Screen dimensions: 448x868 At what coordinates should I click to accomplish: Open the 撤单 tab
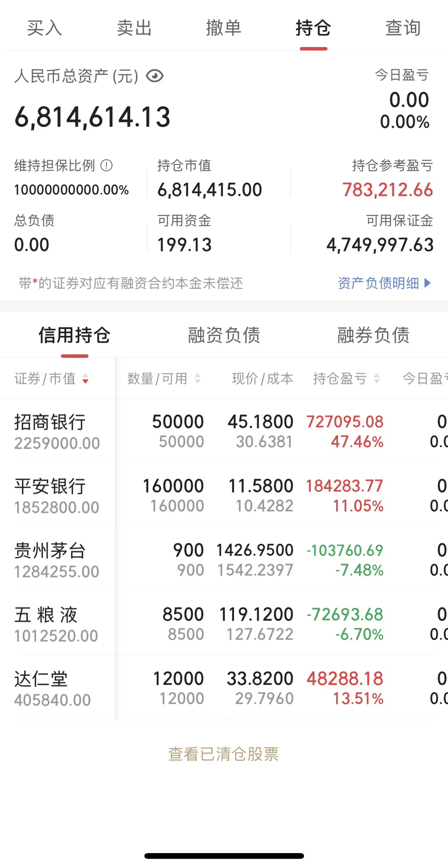224,28
